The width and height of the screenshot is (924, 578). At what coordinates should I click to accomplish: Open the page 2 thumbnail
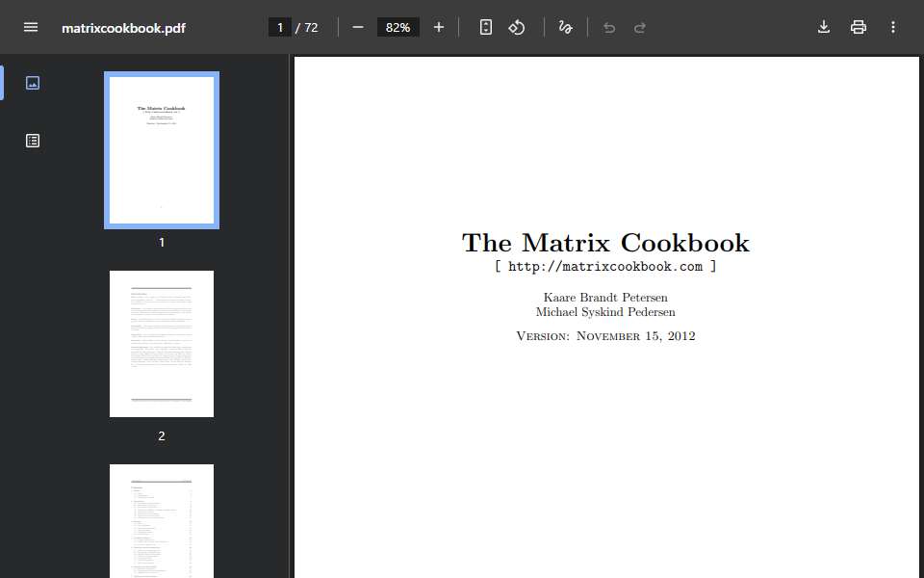coord(162,344)
